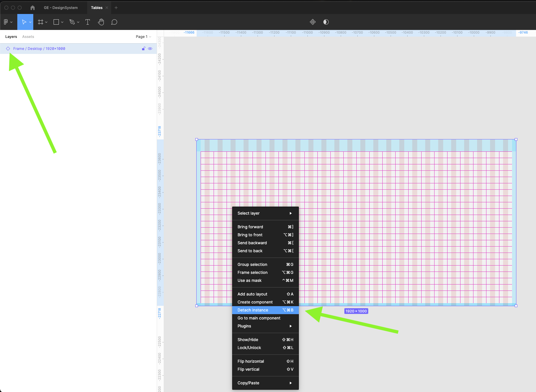
Task: Toggle lock on Frame / Desktop layer
Action: click(144, 49)
